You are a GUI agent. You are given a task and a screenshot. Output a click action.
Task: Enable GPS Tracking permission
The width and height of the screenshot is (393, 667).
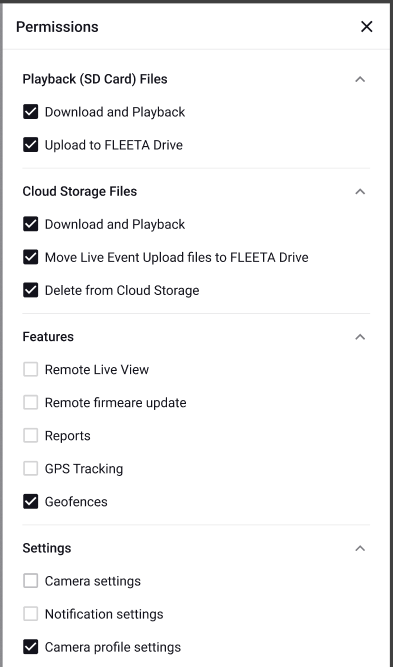pos(31,469)
